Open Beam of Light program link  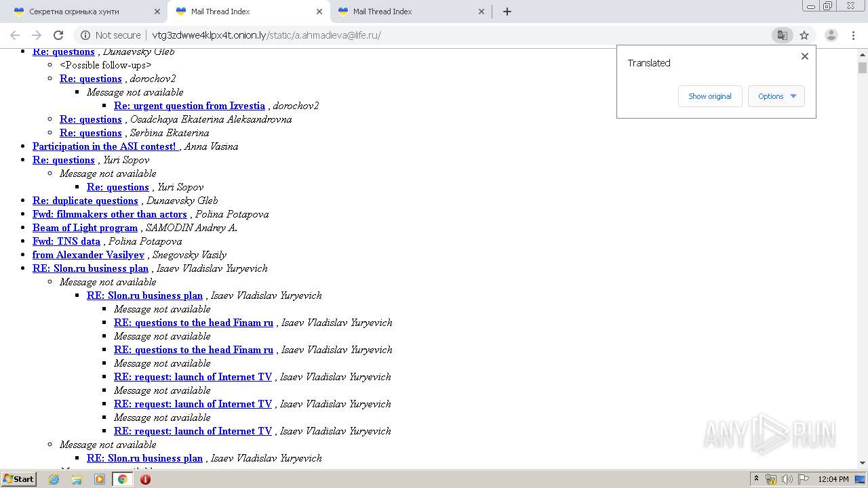click(x=85, y=228)
